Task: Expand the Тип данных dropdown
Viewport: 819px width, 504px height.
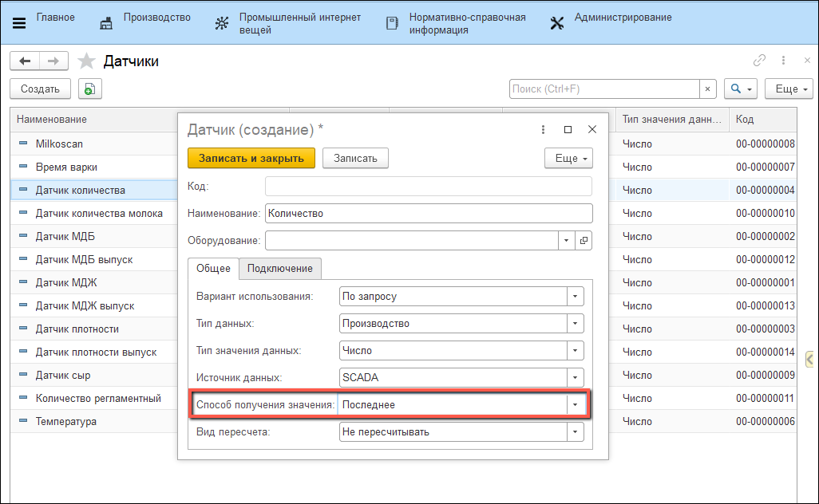Action: 575,324
